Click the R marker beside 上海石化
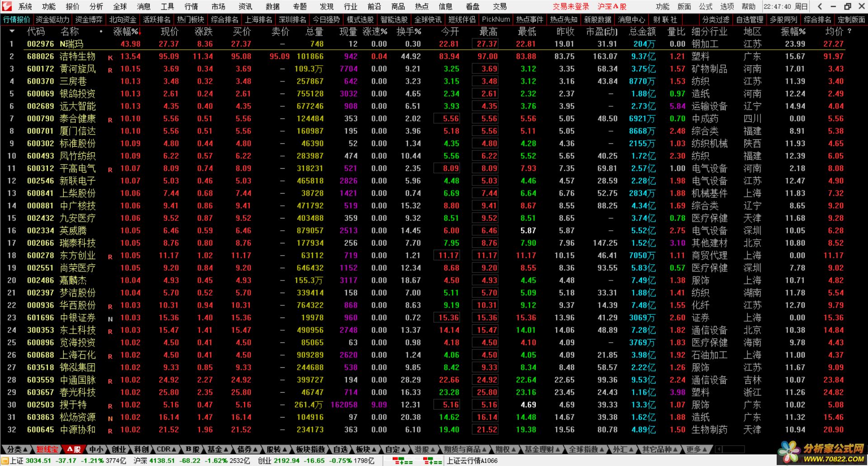 coord(110,357)
